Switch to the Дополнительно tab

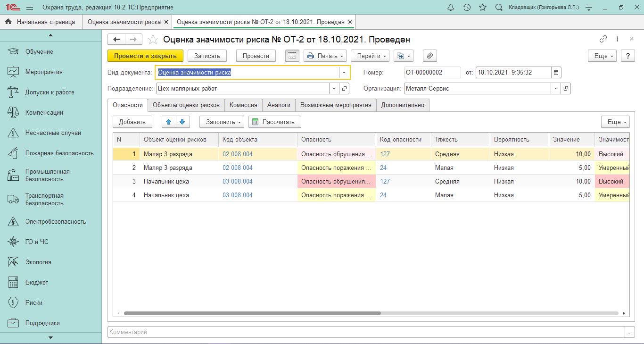coord(403,105)
